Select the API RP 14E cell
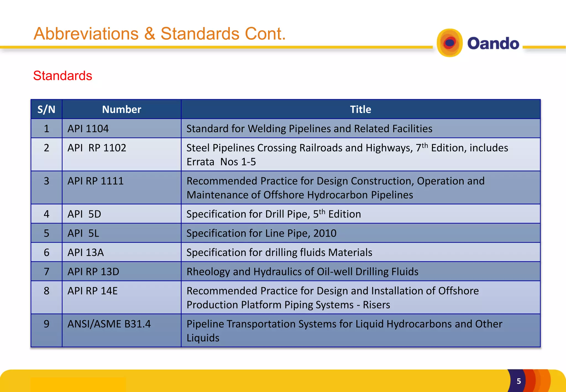This screenshot has height=392, width=566. coord(93,291)
